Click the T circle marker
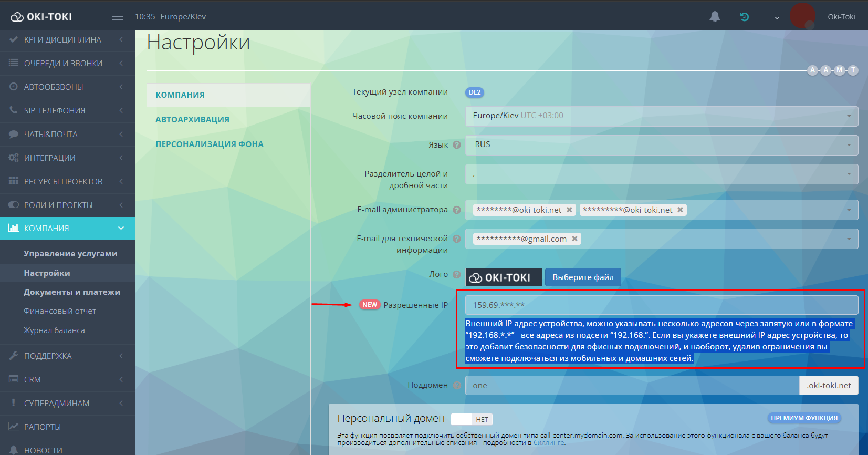The height and width of the screenshot is (455, 868). point(853,70)
